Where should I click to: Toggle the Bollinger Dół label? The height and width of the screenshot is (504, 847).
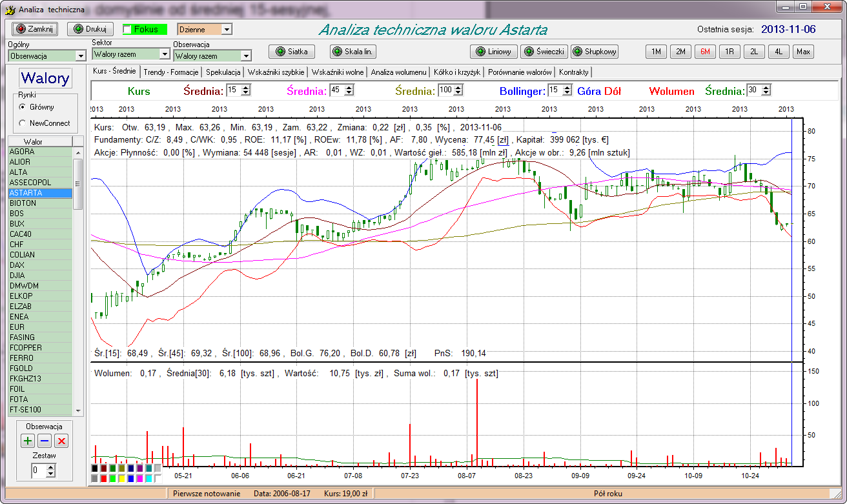(x=612, y=92)
